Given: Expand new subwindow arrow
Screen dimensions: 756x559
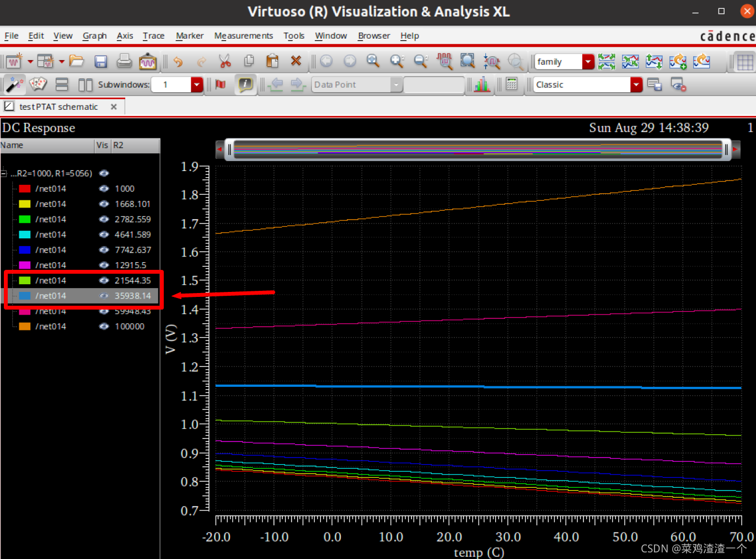Looking at the screenshot, I should (x=62, y=62).
